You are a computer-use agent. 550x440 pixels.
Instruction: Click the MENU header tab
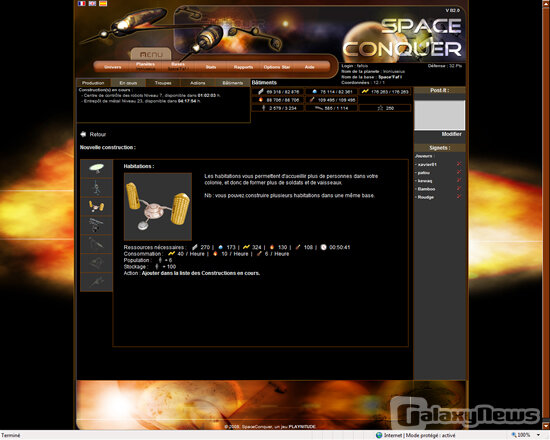[x=151, y=54]
